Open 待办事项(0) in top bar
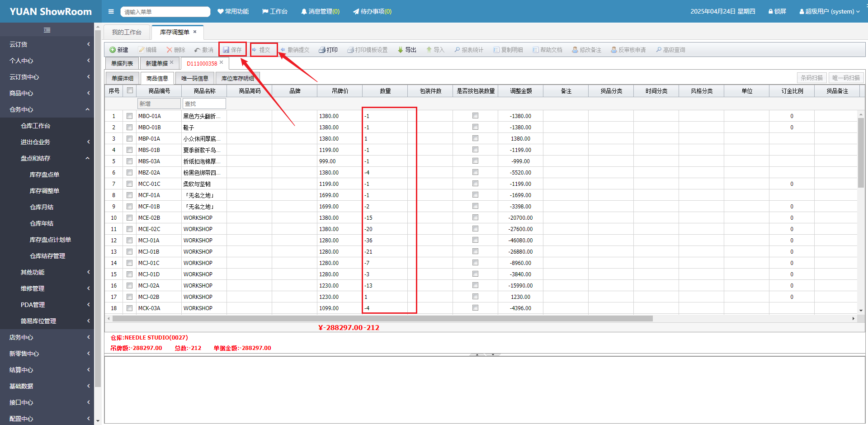The height and width of the screenshot is (425, 868). click(x=372, y=11)
